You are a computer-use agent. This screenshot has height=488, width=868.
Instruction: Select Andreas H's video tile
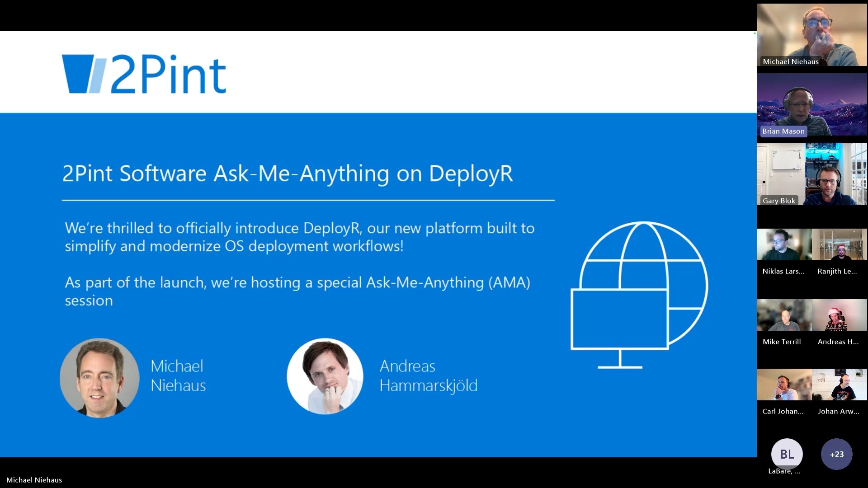[840, 315]
